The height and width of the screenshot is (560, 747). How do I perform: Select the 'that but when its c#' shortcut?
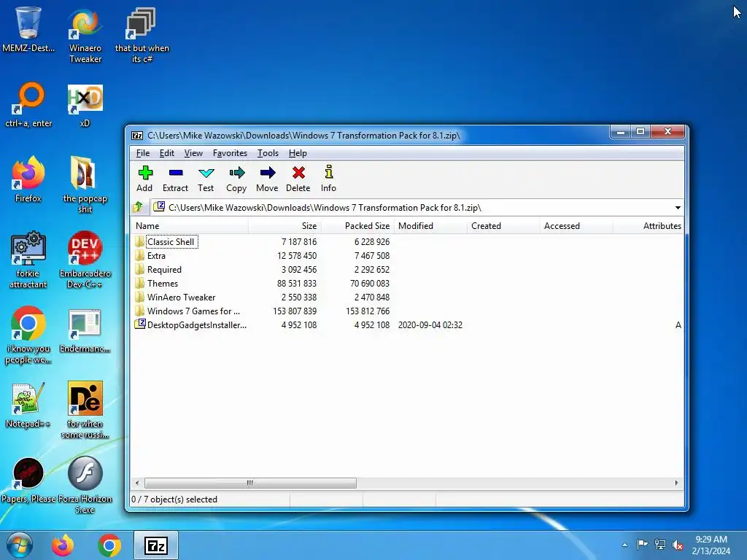click(x=142, y=35)
